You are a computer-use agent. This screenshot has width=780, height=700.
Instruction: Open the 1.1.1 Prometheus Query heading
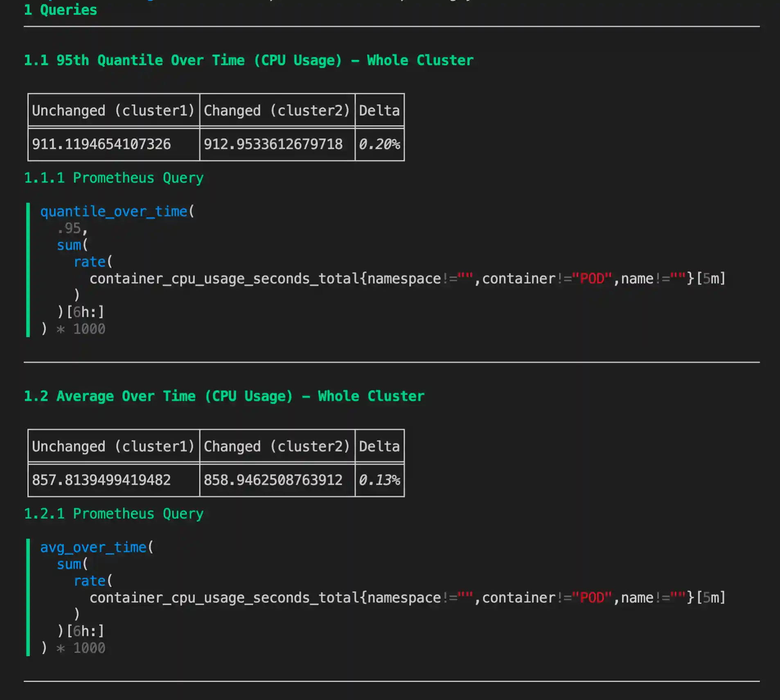tap(113, 178)
